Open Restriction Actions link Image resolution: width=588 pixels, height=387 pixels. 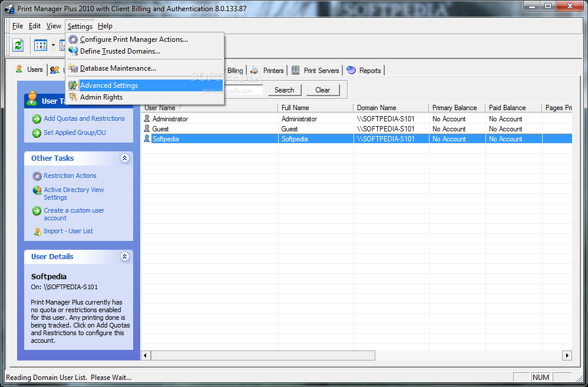70,176
